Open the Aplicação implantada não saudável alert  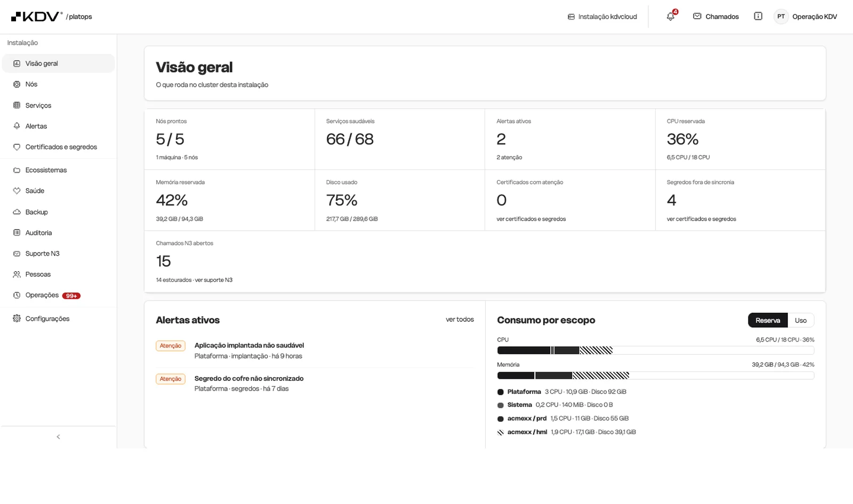point(315,351)
